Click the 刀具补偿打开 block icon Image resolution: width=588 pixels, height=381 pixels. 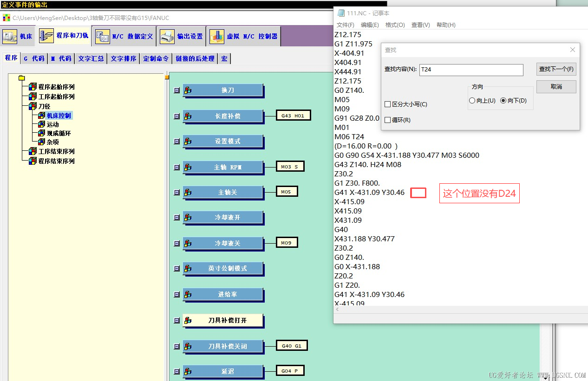point(188,321)
